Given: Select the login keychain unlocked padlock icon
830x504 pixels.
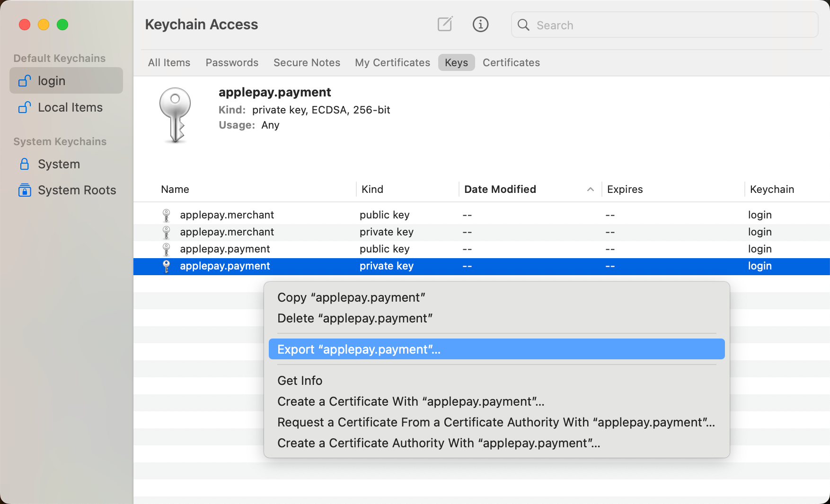Looking at the screenshot, I should [x=25, y=81].
